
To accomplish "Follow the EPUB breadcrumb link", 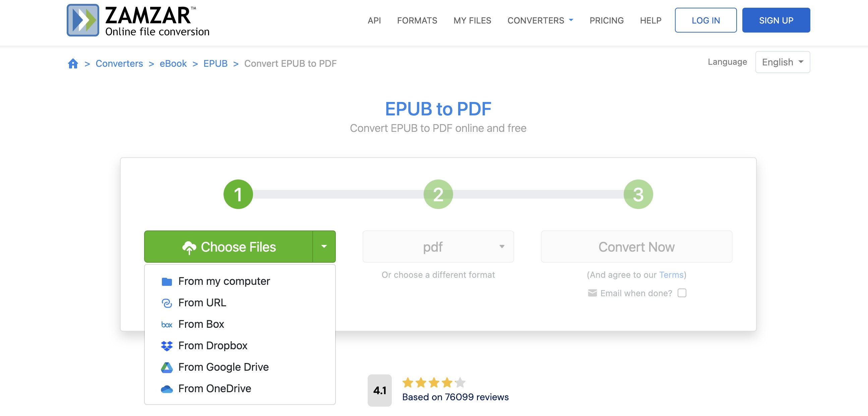I will (x=215, y=63).
